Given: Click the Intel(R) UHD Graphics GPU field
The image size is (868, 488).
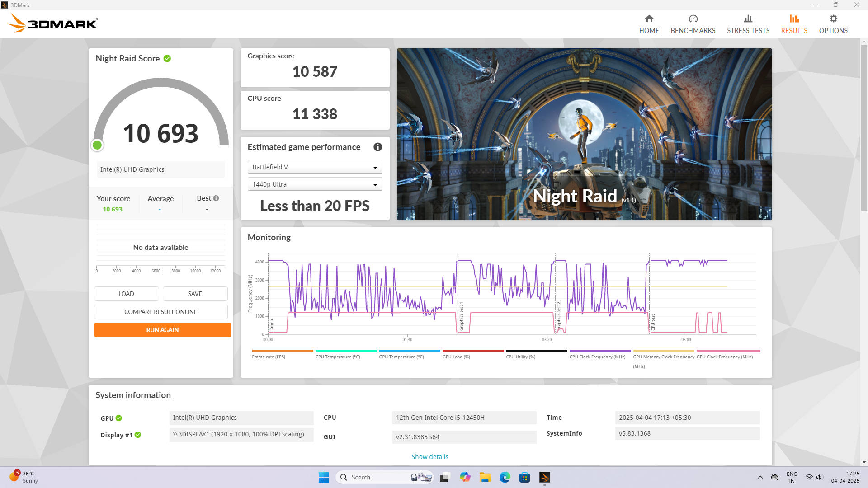Looking at the screenshot, I should click(x=241, y=418).
